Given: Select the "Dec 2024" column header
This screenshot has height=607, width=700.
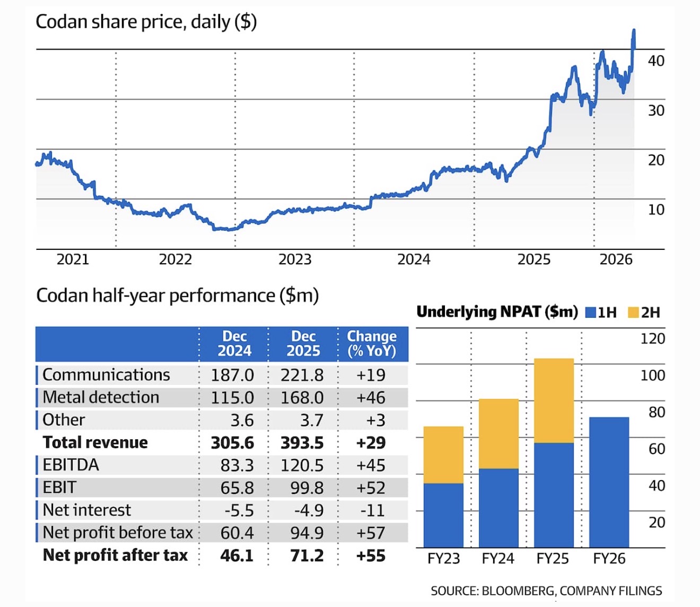Looking at the screenshot, I should coord(234,344).
